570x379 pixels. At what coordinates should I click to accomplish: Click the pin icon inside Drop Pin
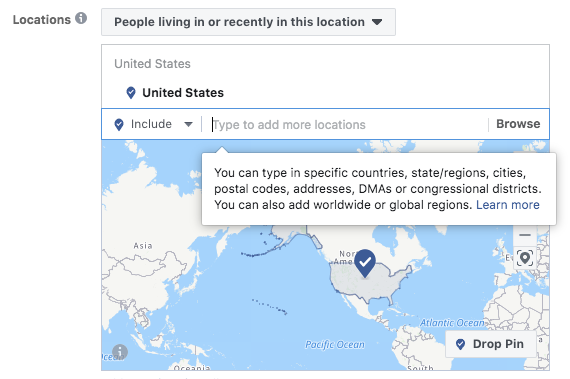(460, 344)
